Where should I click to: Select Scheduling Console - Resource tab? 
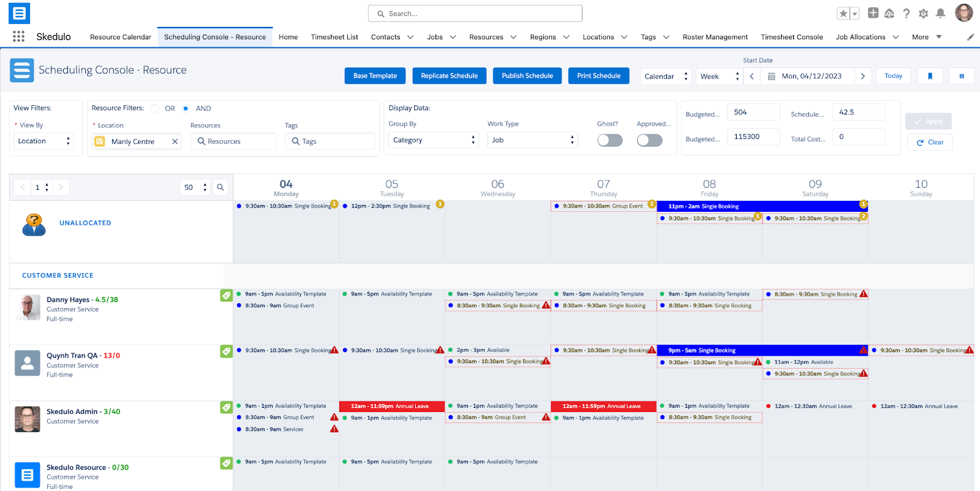pyautogui.click(x=215, y=37)
